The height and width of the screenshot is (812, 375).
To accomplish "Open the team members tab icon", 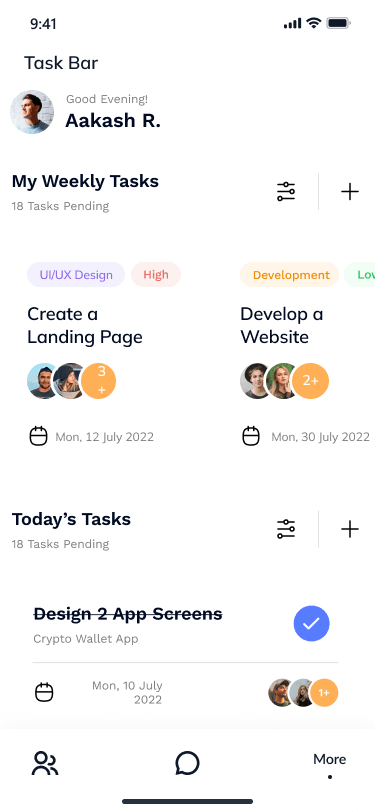I will tap(45, 763).
